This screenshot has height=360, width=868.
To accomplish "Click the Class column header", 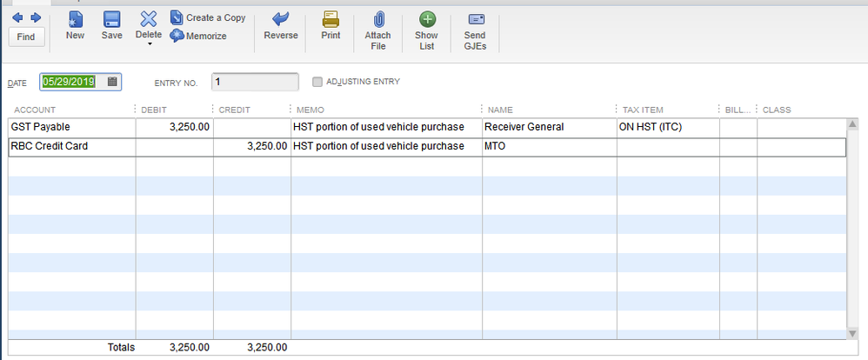I will 777,110.
